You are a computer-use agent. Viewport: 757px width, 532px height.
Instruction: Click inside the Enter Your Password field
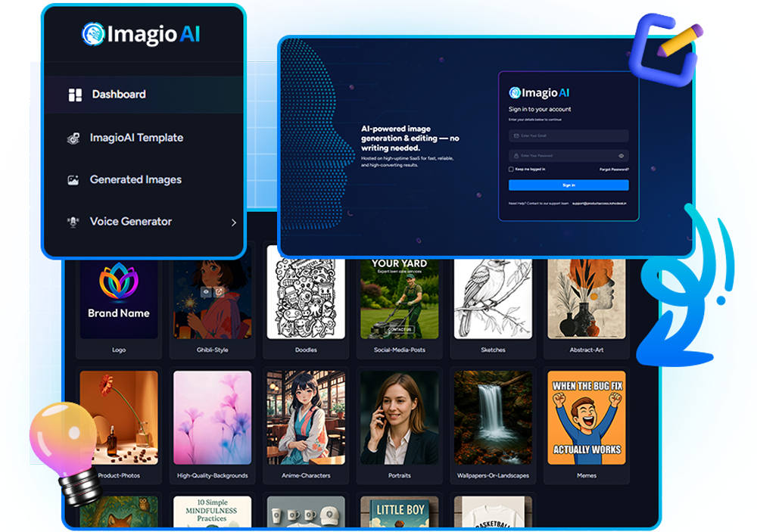(x=569, y=155)
